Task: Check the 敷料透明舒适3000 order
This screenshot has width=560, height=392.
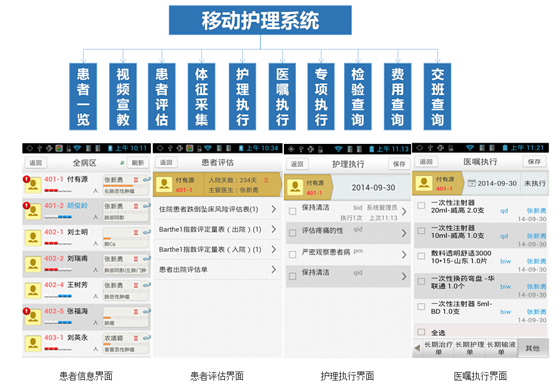Action: coord(421,256)
